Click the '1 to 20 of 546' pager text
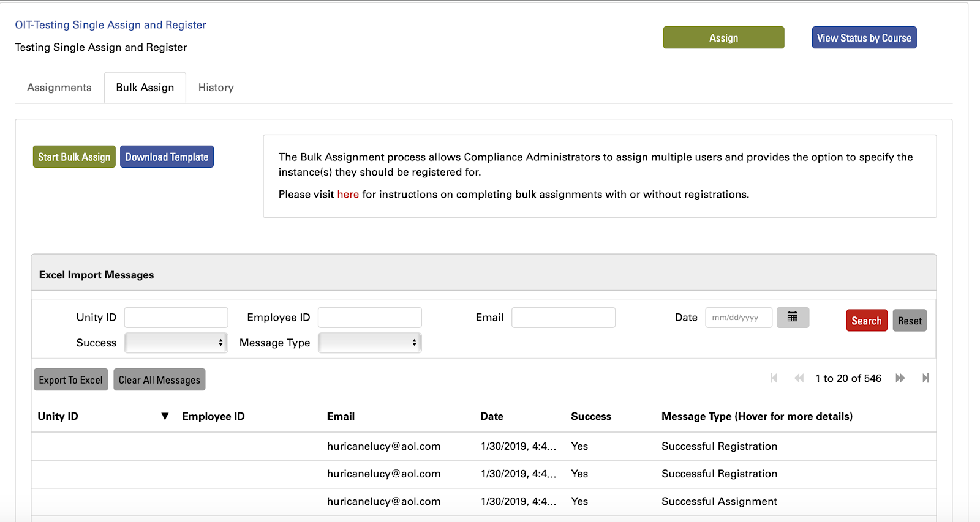Screen dimensions: 980x522 [x=848, y=378]
